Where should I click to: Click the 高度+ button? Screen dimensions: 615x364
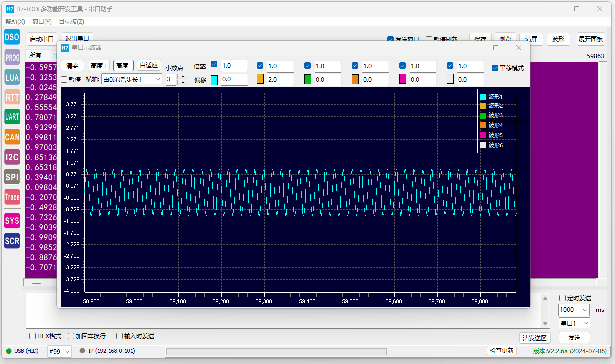pyautogui.click(x=99, y=65)
